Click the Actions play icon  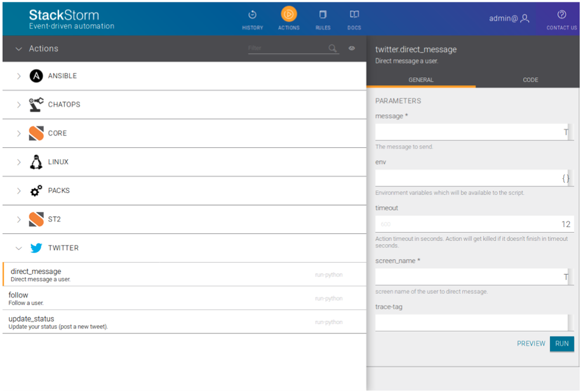[288, 15]
